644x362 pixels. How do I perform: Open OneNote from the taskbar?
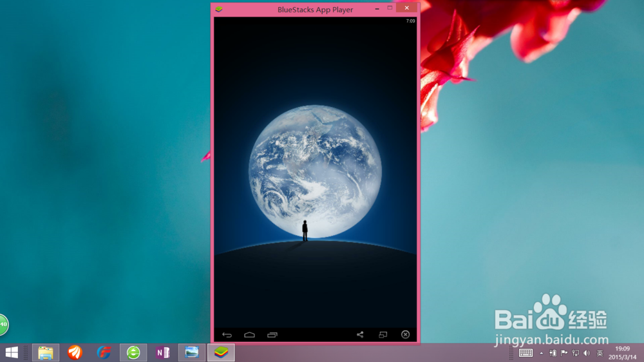point(163,352)
